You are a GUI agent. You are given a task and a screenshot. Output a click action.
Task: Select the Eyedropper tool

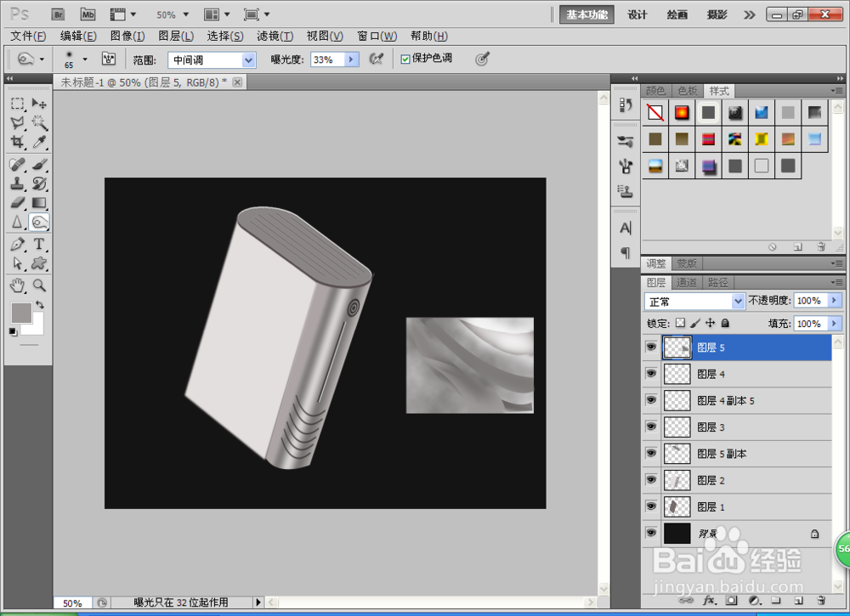(x=39, y=142)
